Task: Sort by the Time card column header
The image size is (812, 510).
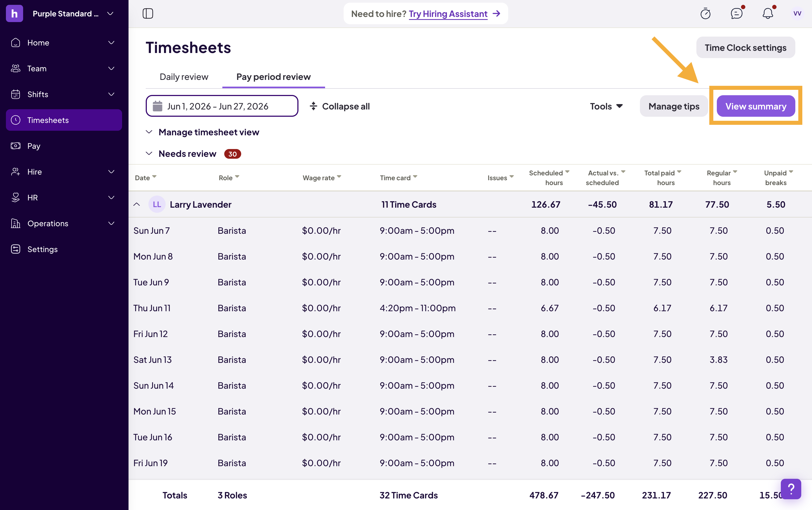Action: [x=399, y=178]
